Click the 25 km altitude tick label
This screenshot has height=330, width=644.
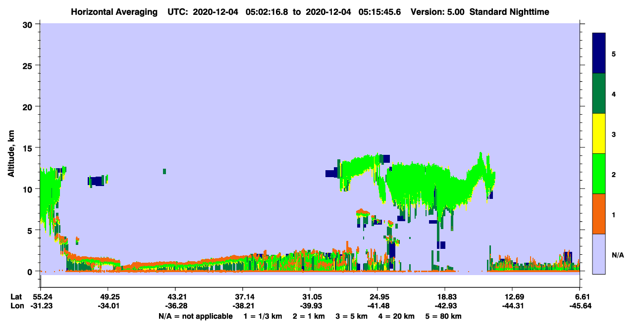pos(28,65)
